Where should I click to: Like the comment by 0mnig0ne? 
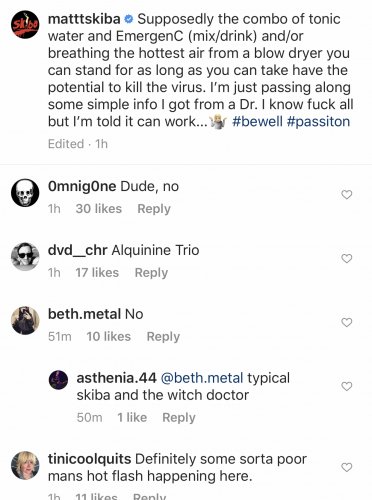pyautogui.click(x=347, y=194)
